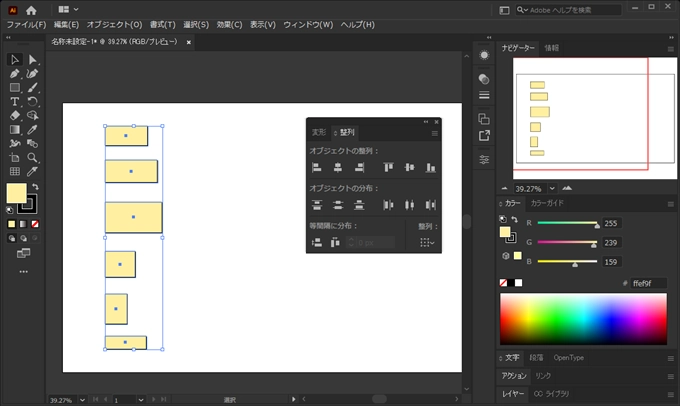The width and height of the screenshot is (680, 406).
Task: Set fill mode to Color
Action: click(x=12, y=224)
